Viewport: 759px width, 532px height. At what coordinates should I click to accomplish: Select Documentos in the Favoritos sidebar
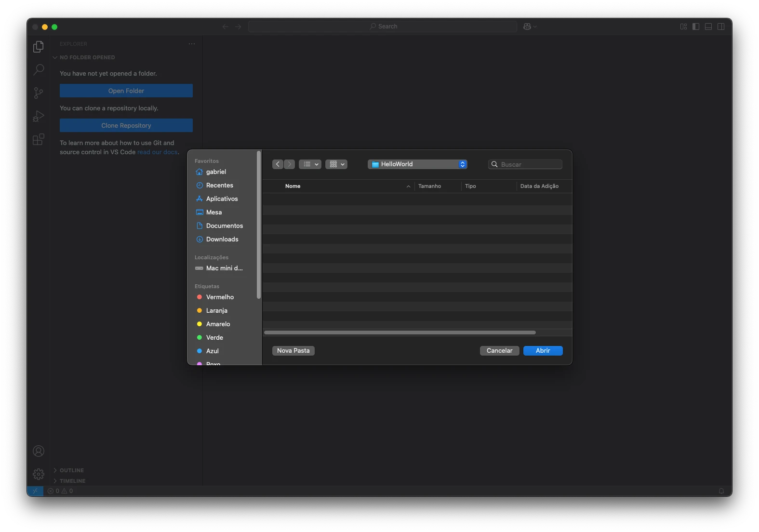(224, 226)
